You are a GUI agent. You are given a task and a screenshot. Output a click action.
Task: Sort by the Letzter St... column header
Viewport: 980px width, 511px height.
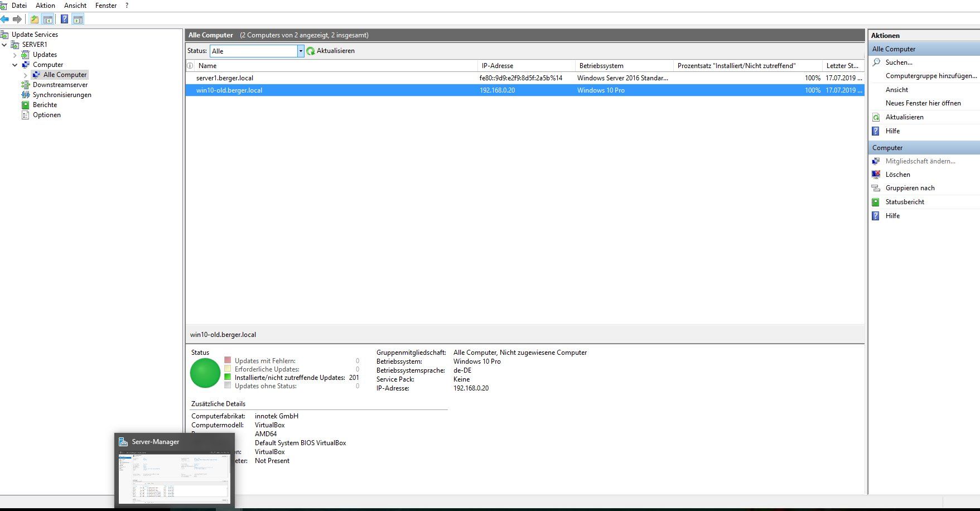tap(843, 66)
